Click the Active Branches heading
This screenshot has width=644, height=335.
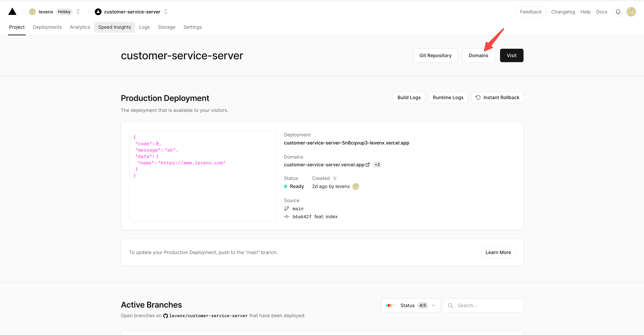point(151,305)
